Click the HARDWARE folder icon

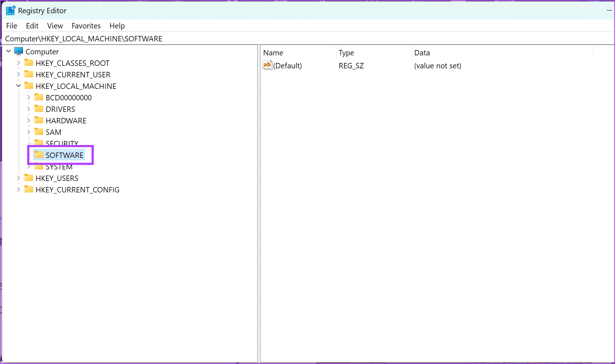coord(39,120)
